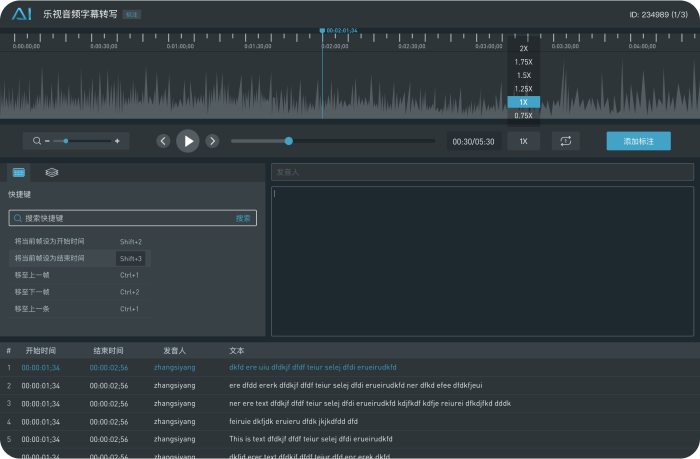
Task: Select row 1 text starting 'dkfd ere uiu'
Action: 312,367
